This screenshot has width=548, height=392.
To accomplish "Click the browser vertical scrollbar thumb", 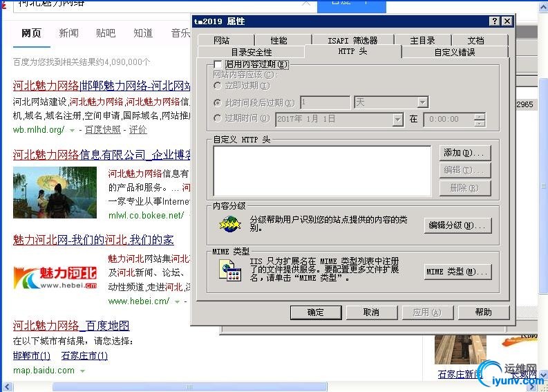I will coord(543,185).
